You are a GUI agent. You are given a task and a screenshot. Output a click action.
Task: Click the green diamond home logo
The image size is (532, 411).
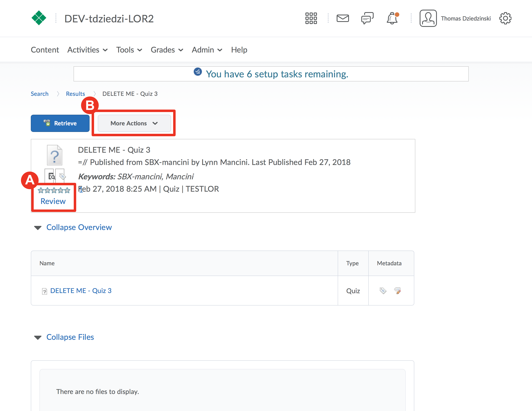39,18
